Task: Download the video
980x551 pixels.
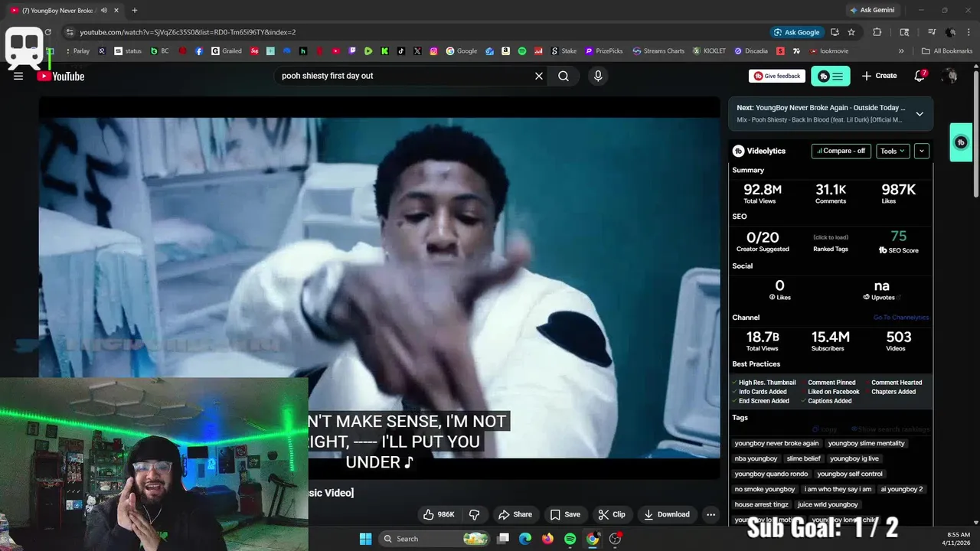Action: pos(667,514)
